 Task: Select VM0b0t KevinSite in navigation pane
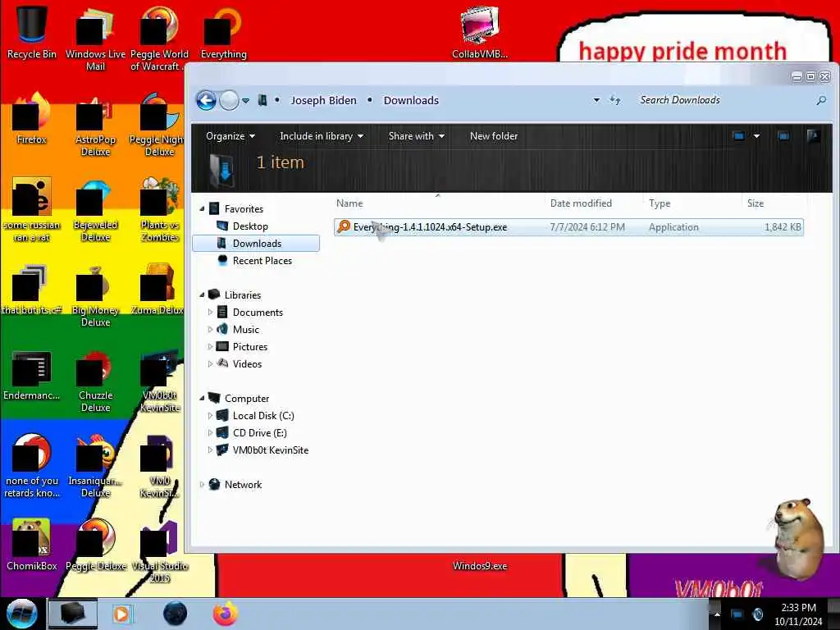(270, 450)
